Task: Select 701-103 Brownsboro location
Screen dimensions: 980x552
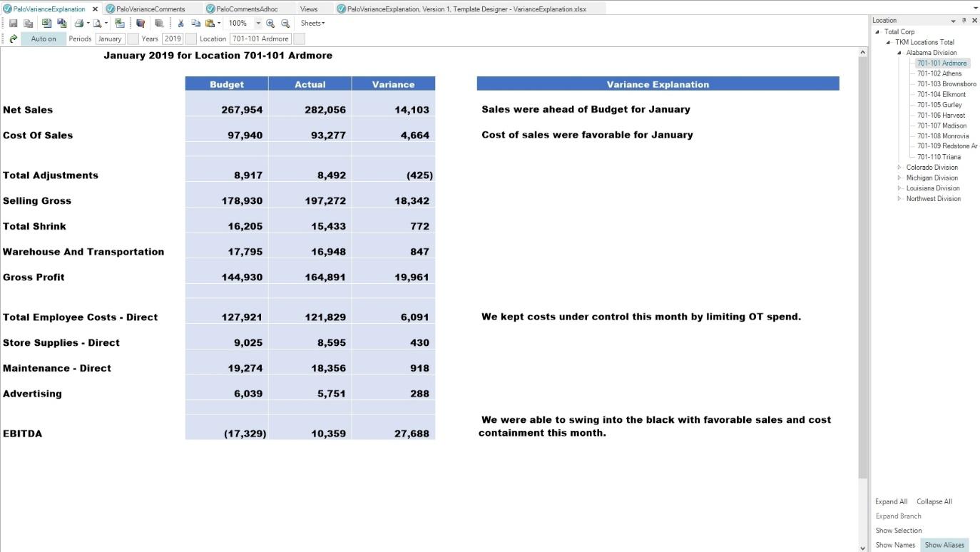Action: coord(946,83)
